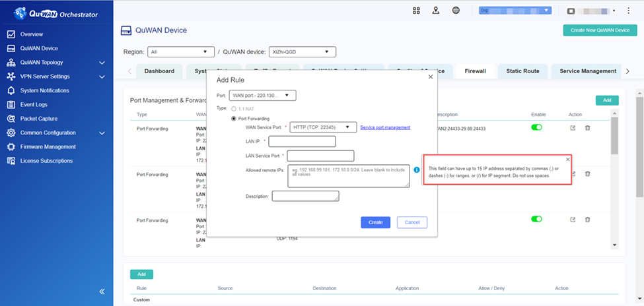Open the QuWAN device dropdown XiZhi-QGD
Screen dimensions: 644x306
(303, 52)
